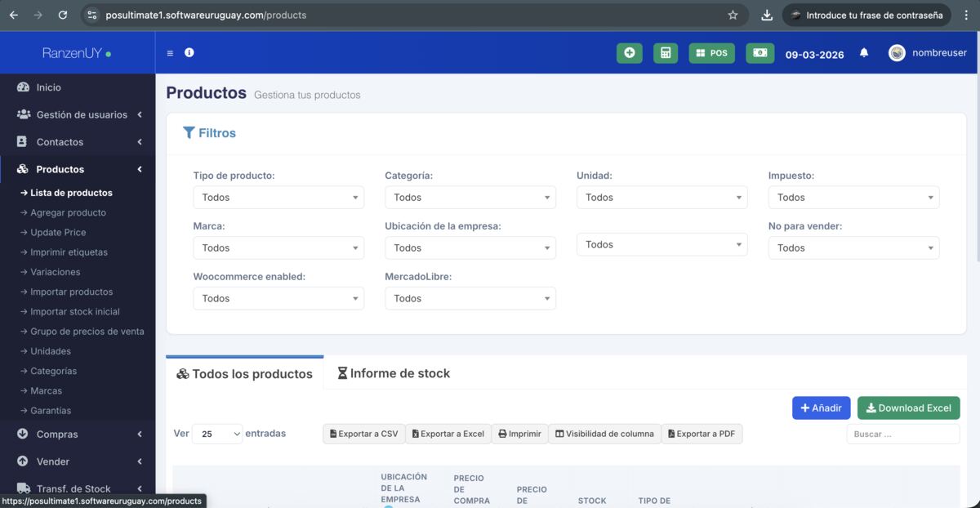Open the quick-add plus icon
The width and height of the screenshot is (980, 508).
[629, 51]
